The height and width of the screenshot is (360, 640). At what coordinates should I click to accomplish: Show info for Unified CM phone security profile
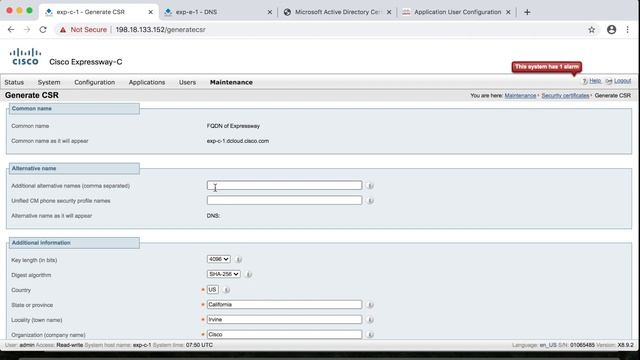[x=370, y=201]
